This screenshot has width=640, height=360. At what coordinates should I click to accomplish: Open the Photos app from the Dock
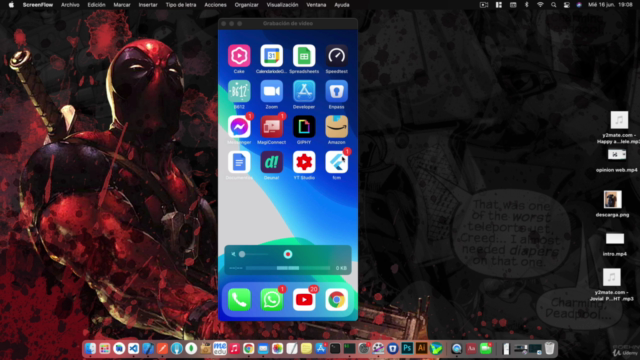[278, 349]
